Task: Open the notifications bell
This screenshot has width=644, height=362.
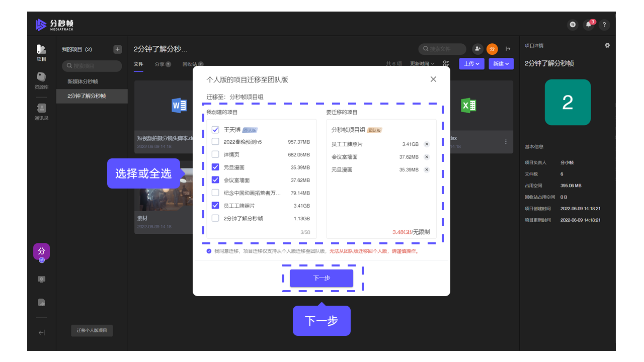Action: click(x=588, y=25)
